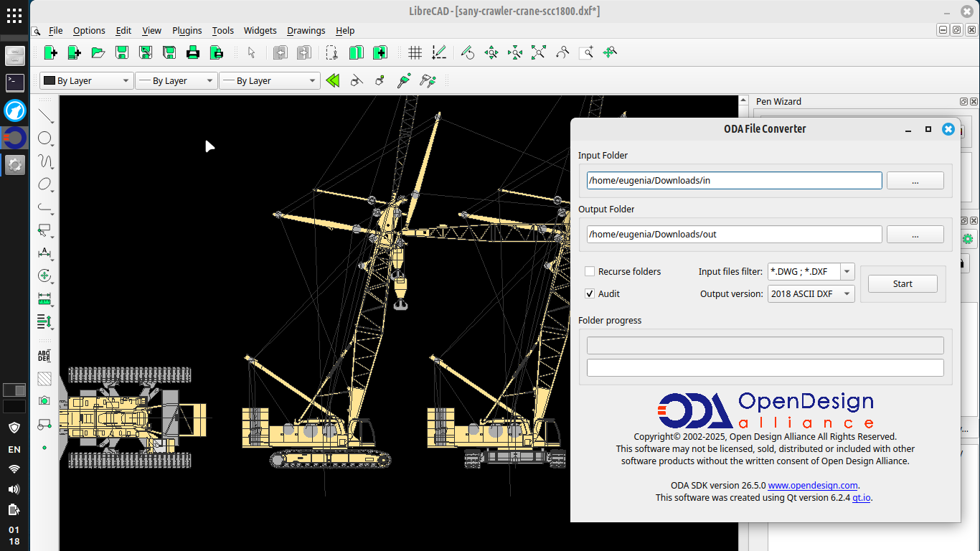Open the Input files filter combo box
The width and height of the screenshot is (980, 551).
[x=811, y=271]
